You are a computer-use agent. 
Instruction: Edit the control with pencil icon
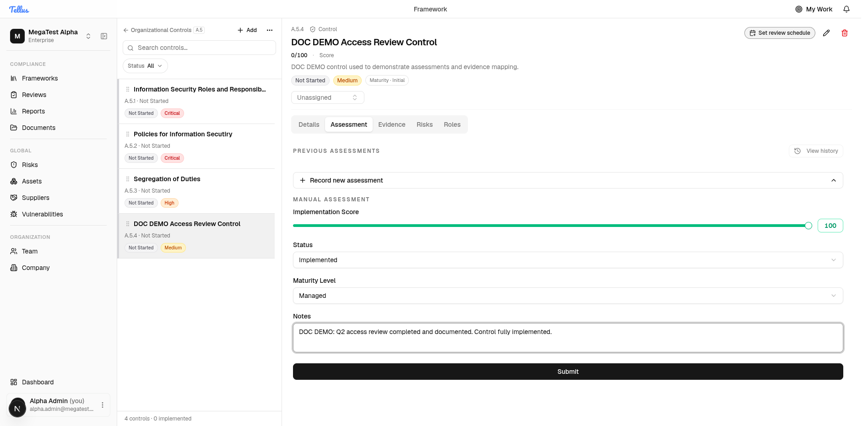pyautogui.click(x=826, y=33)
